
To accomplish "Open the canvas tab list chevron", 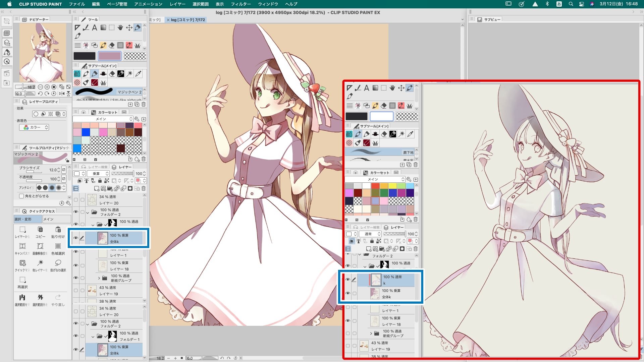I will (x=463, y=19).
